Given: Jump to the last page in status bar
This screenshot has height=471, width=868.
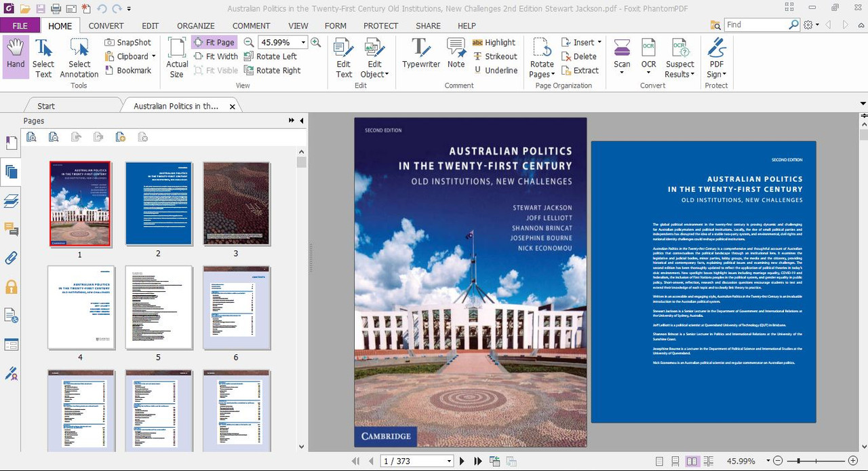Looking at the screenshot, I should pos(478,461).
